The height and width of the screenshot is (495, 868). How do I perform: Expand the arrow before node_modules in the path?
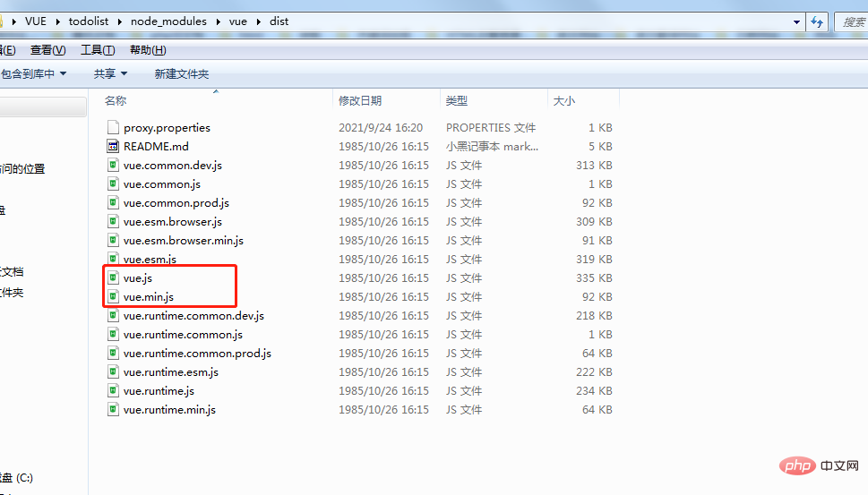pos(119,21)
